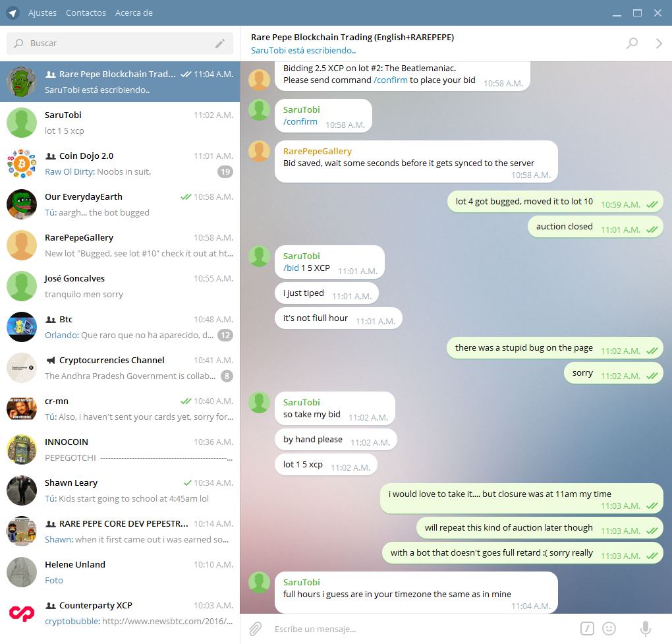This screenshot has height=644, width=672.
Task: Click the /bid command link from SaruTobi
Action: click(x=291, y=268)
